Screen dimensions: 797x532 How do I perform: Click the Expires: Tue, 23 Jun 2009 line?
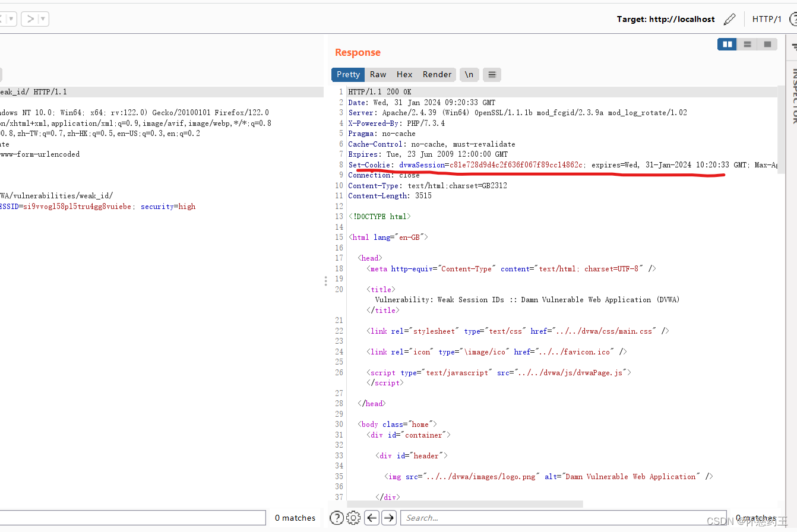428,154
